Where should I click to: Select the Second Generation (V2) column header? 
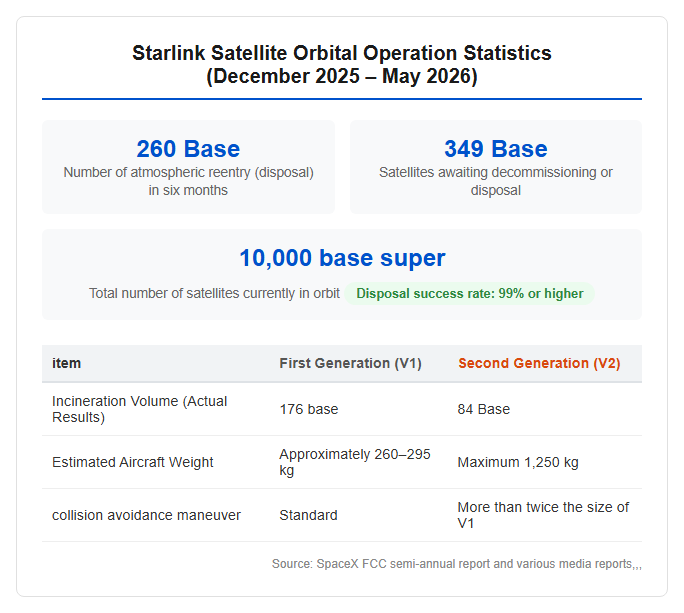point(539,363)
